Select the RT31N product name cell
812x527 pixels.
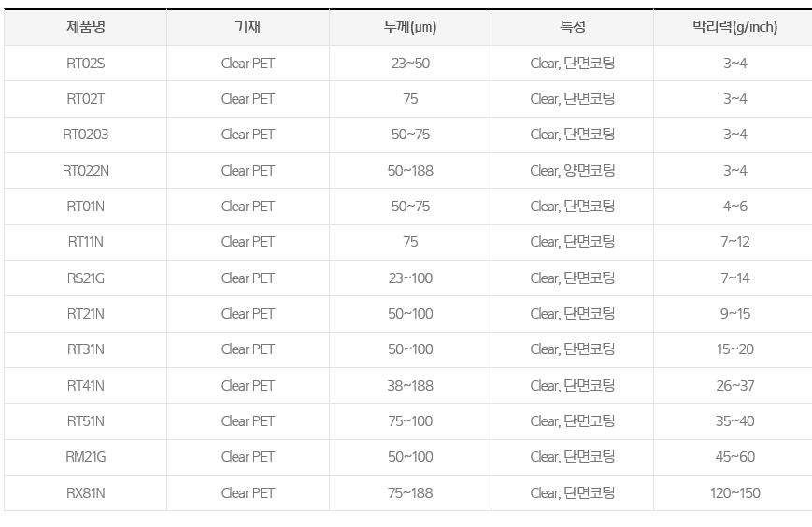tap(85, 349)
